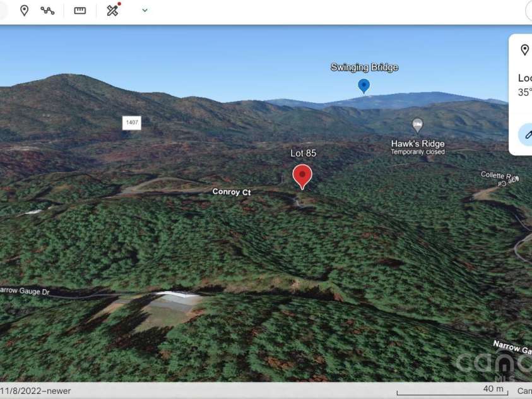The width and height of the screenshot is (532, 399).
Task: Click the imagery date 11/8/2022–newer
Action: click(35, 391)
